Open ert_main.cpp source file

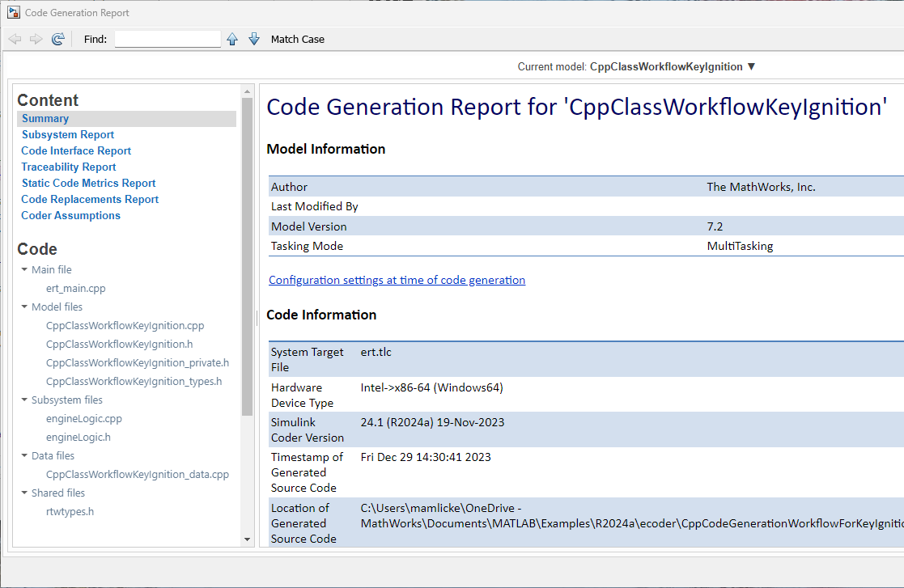pos(76,288)
